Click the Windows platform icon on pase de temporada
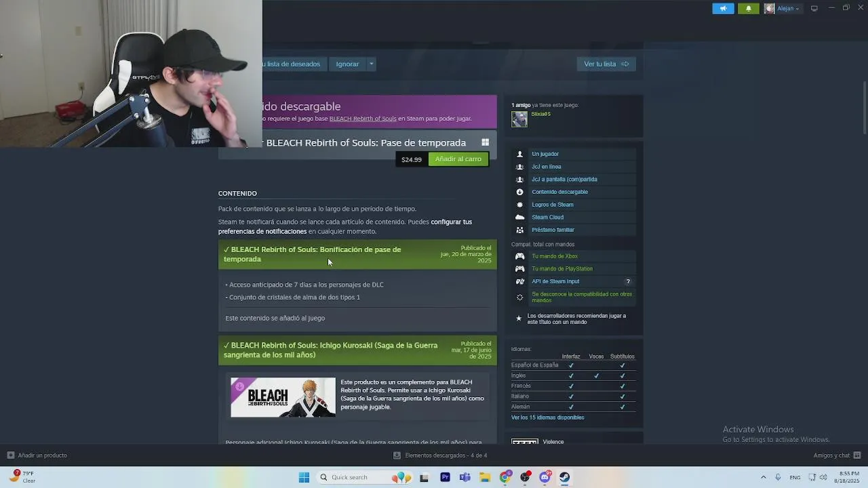 point(485,142)
